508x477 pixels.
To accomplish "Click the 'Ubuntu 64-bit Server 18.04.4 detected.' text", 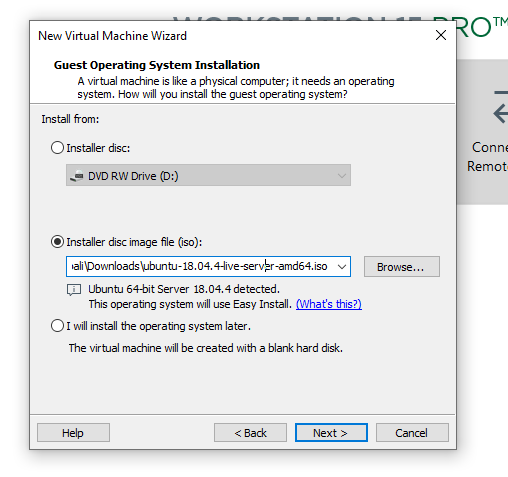I will pos(184,289).
